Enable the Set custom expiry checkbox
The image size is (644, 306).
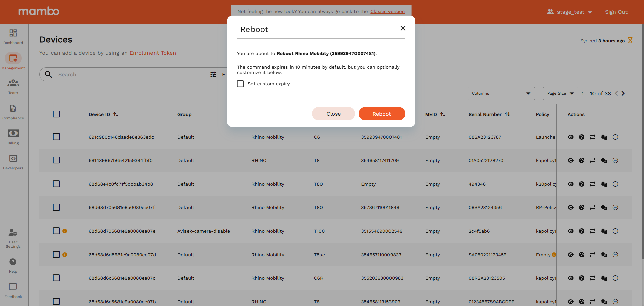[240, 84]
